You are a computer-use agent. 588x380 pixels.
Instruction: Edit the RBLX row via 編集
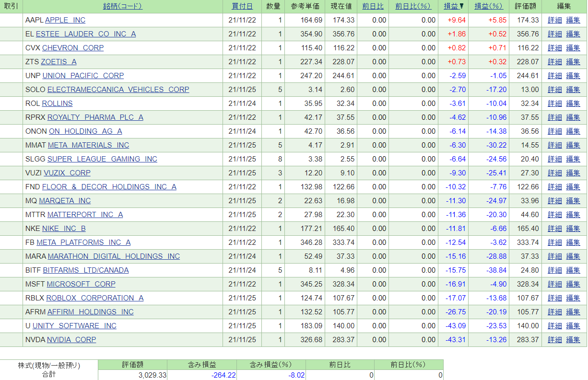click(573, 298)
